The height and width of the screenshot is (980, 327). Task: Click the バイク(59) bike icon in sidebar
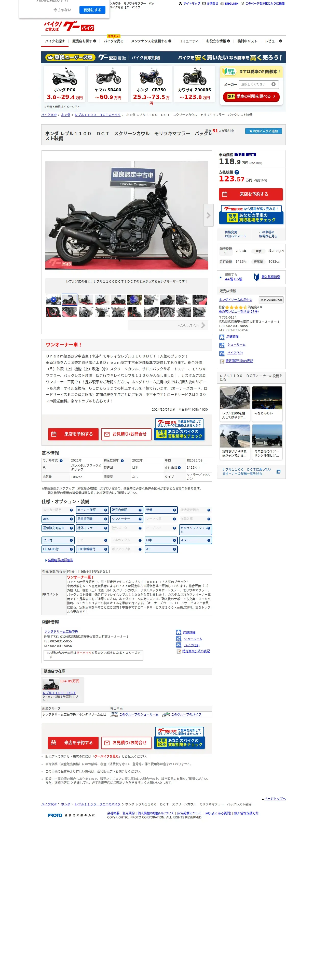pyautogui.click(x=222, y=353)
